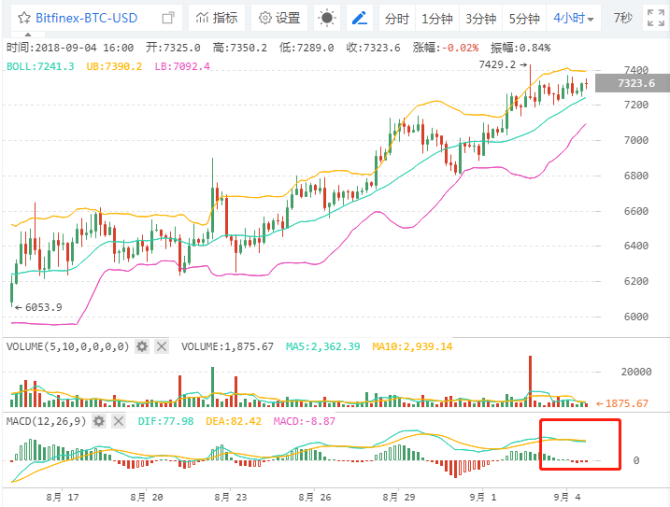Open the MACD indicator gear settings
The height and width of the screenshot is (507, 670).
pyautogui.click(x=106, y=421)
